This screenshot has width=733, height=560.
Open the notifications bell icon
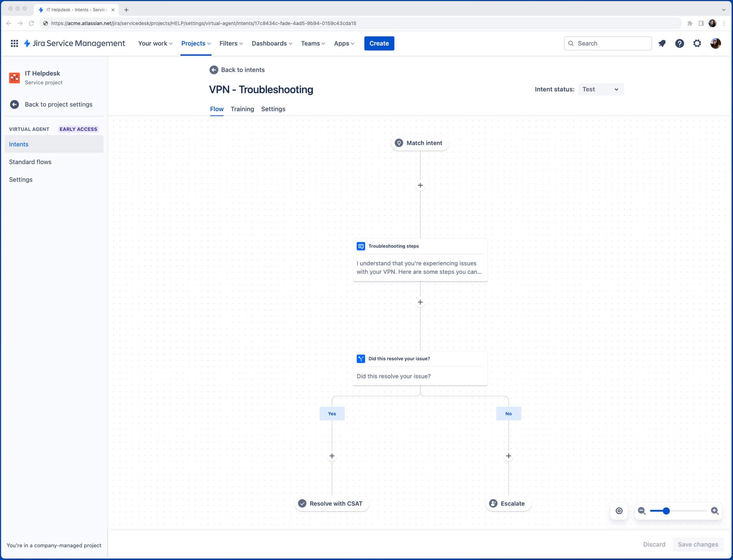662,43
